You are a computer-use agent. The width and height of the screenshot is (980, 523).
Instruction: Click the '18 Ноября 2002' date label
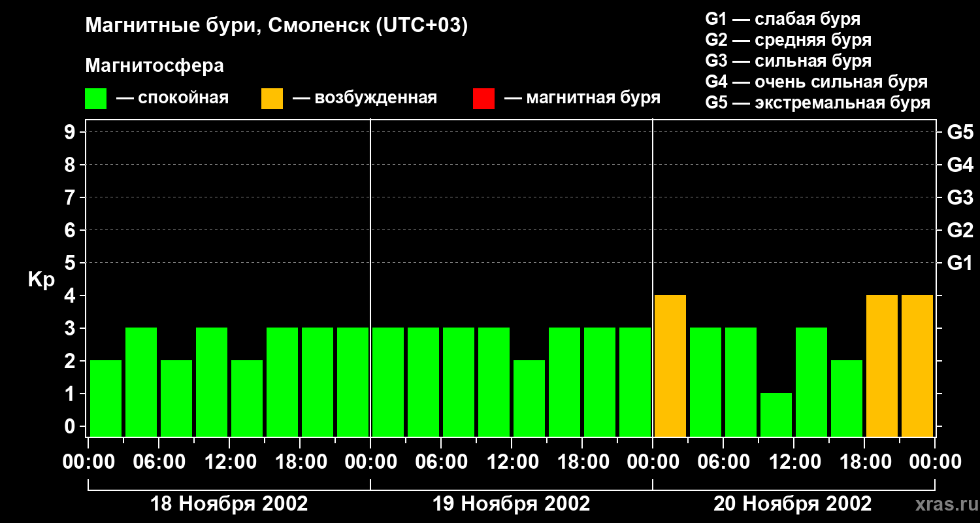click(x=229, y=504)
